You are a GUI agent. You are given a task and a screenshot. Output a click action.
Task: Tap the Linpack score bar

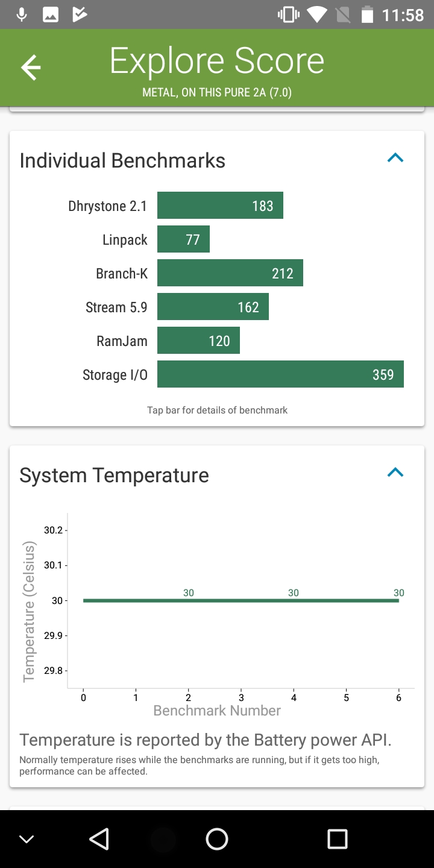pyautogui.click(x=183, y=239)
